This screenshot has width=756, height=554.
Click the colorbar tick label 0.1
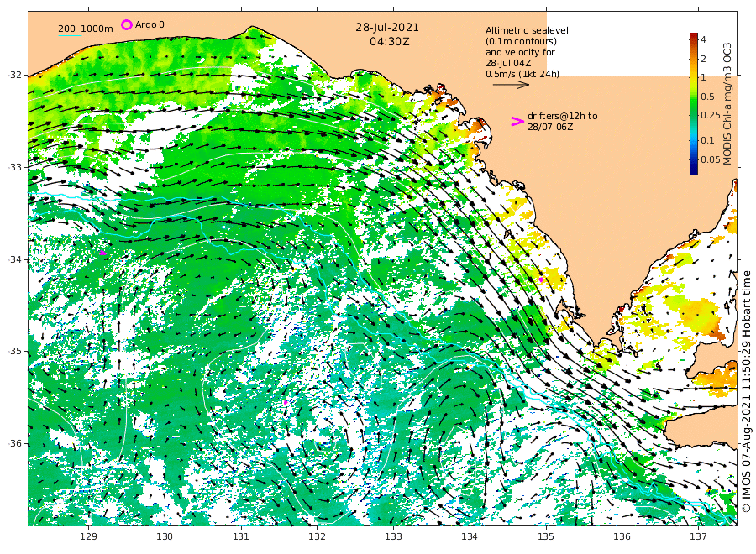click(x=707, y=140)
